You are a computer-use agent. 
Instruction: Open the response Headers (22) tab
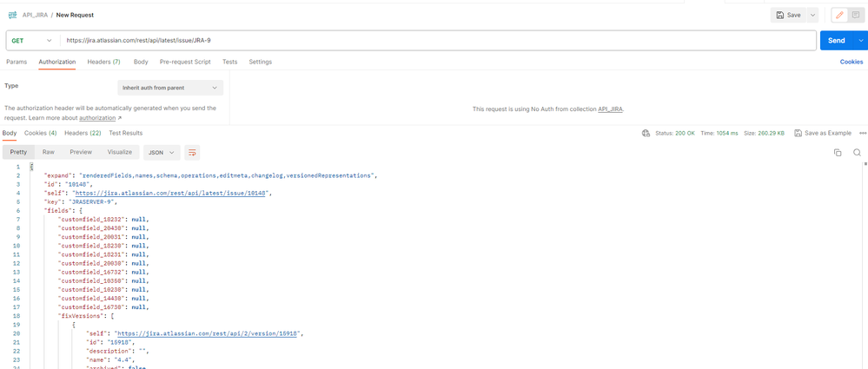83,134
